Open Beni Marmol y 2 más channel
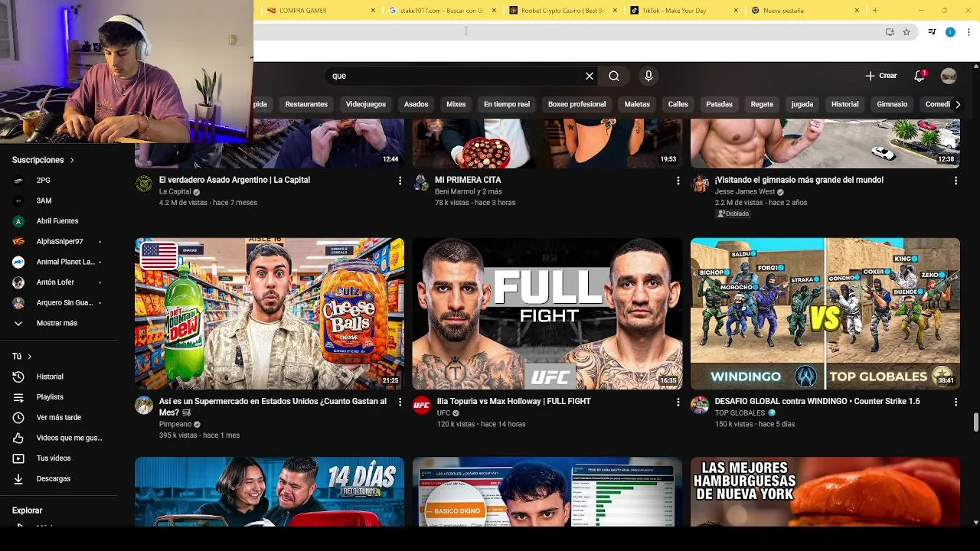This screenshot has width=980, height=551. (469, 191)
